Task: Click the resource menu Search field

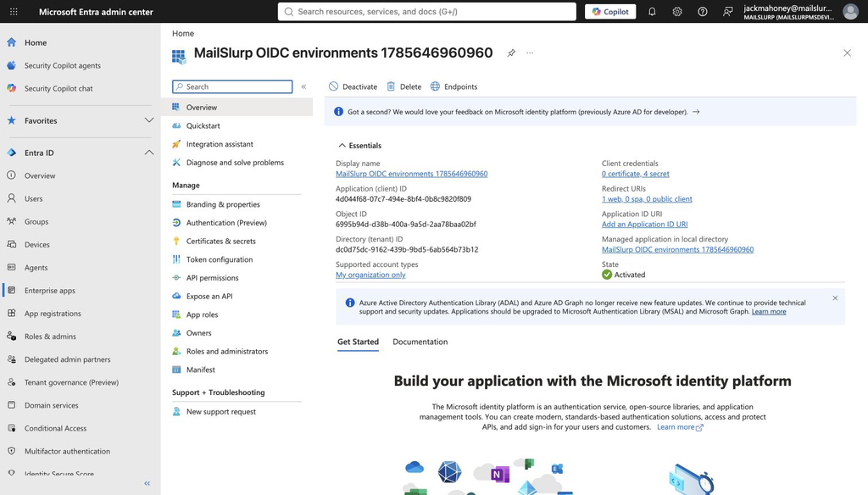Action: coord(232,86)
